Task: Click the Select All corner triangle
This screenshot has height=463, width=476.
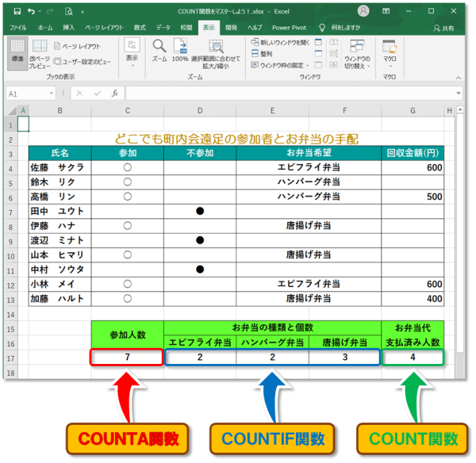Action: pos(12,110)
